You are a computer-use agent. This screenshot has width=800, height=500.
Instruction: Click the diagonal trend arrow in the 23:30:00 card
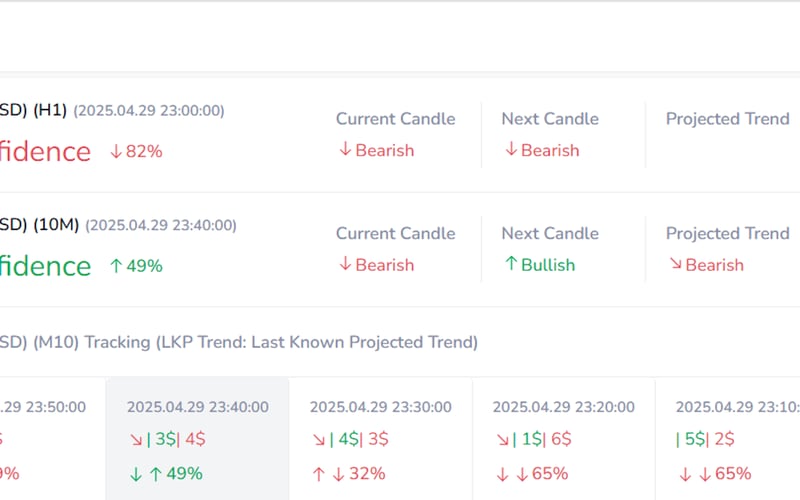coord(318,439)
